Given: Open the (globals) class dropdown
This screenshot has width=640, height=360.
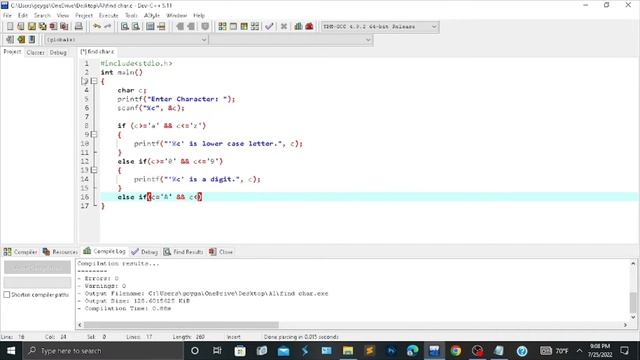Looking at the screenshot, I should coord(126,40).
